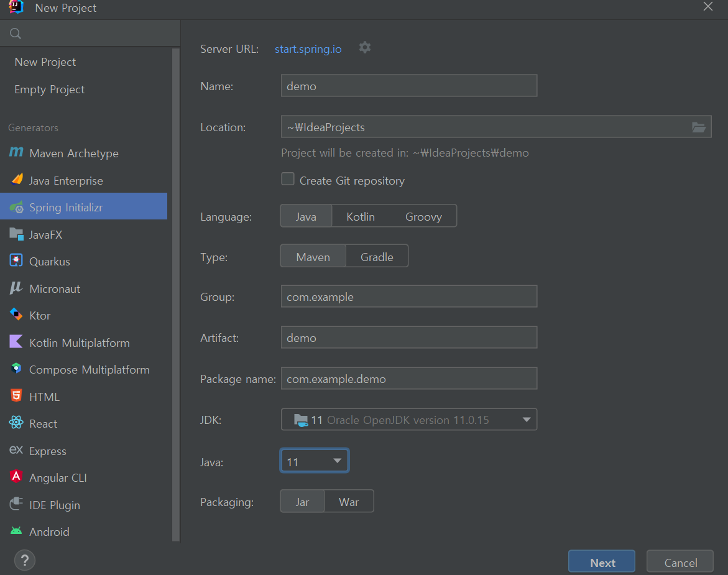
Task: Click the Angular CLI logo icon
Action: (x=16, y=477)
